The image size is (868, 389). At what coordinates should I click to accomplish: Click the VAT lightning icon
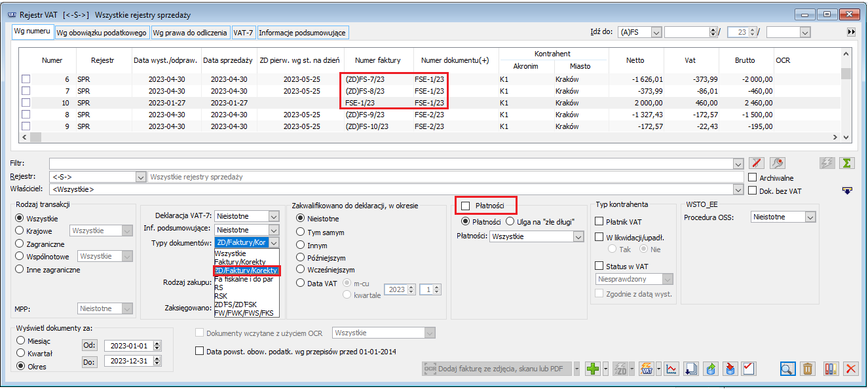point(647,369)
